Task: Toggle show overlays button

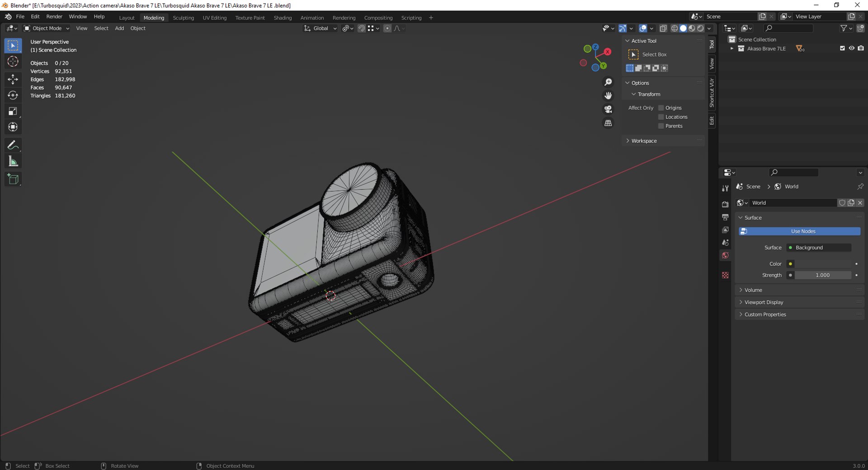Action: [x=643, y=28]
